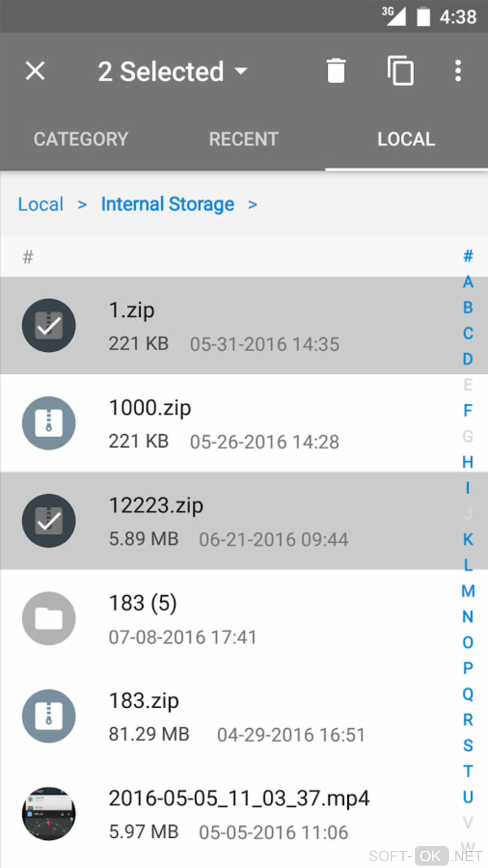Expand the 2 Selected dropdown arrow
The width and height of the screenshot is (488, 868).
241,71
